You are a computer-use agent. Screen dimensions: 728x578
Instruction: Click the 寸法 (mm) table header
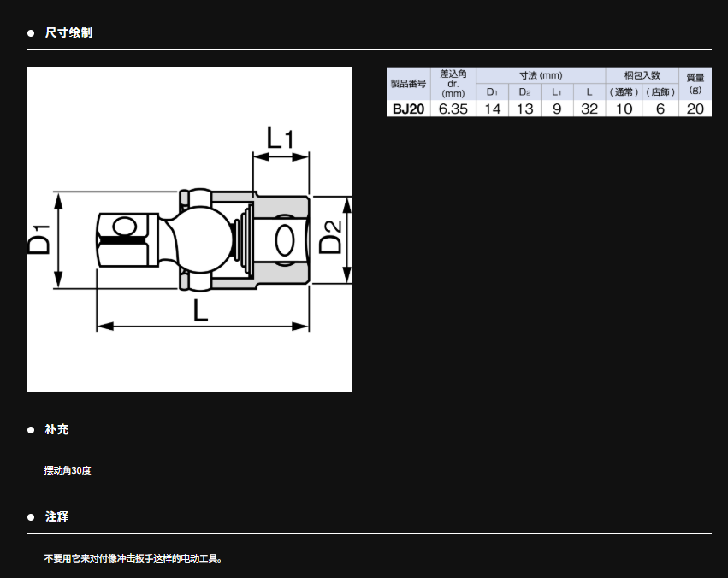541,75
